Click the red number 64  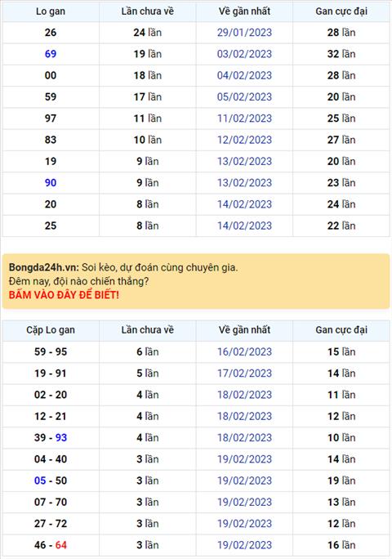pyautogui.click(x=61, y=545)
